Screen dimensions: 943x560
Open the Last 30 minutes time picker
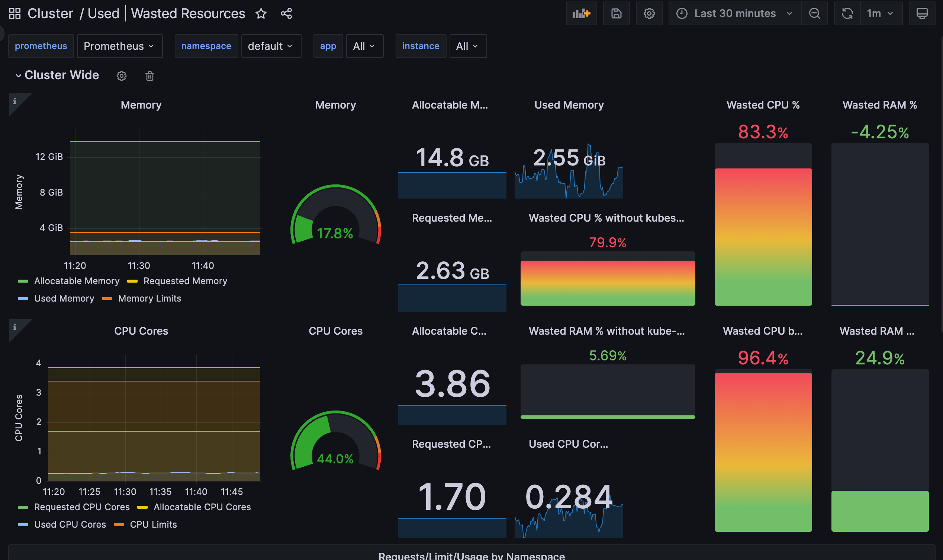point(734,14)
